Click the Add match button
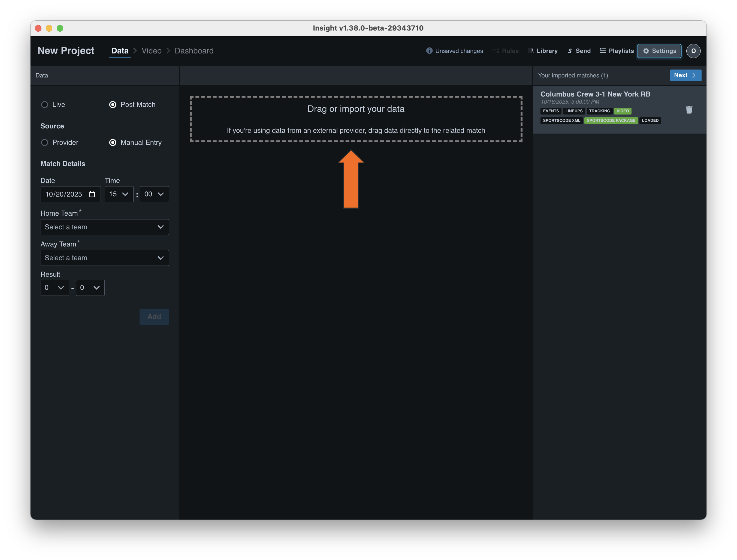Image resolution: width=737 pixels, height=560 pixels. pos(154,317)
